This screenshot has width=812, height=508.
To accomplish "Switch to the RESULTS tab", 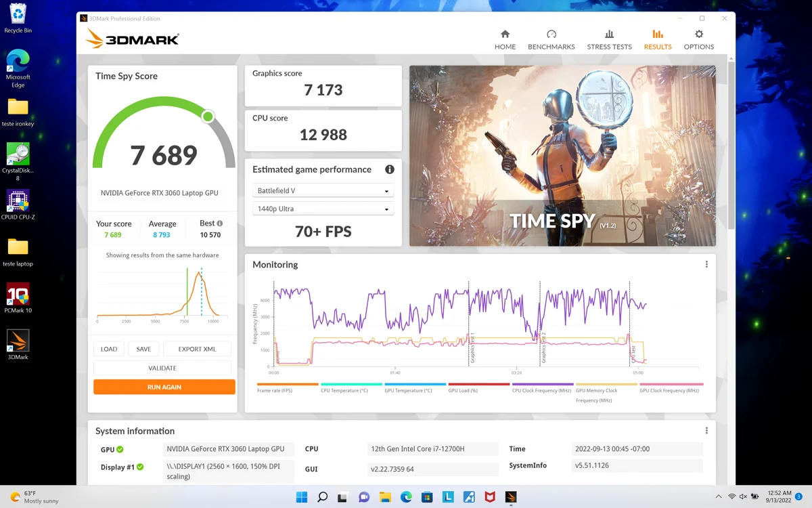I will tap(658, 40).
